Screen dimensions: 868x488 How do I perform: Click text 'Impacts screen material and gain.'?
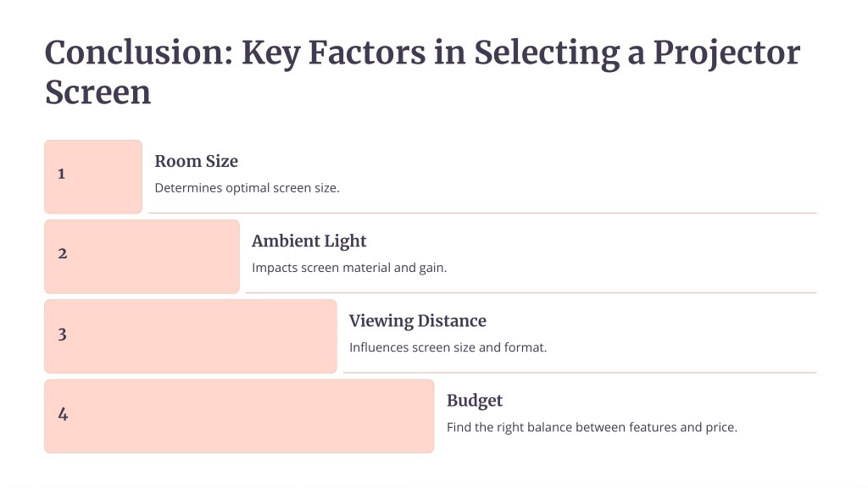click(x=349, y=268)
